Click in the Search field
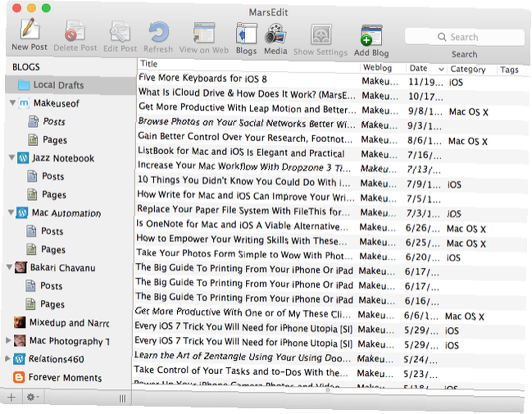Viewport: 532px width, 414px height. pos(464,37)
